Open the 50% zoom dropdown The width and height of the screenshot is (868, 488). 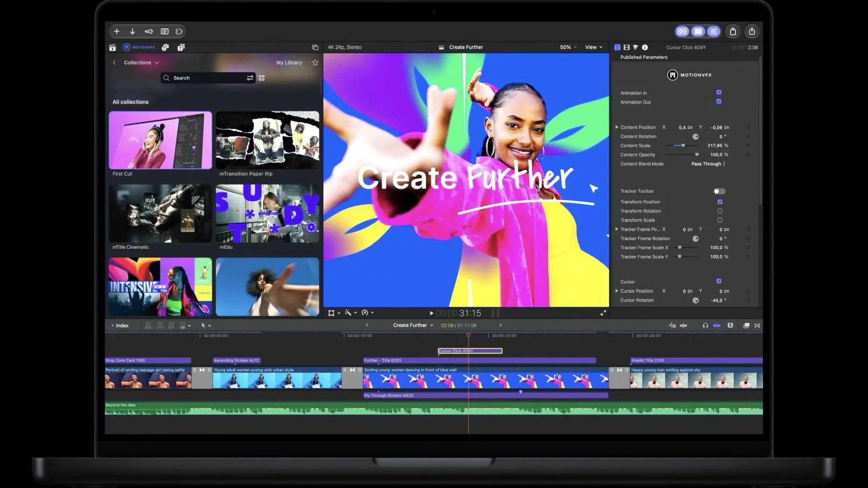(568, 47)
